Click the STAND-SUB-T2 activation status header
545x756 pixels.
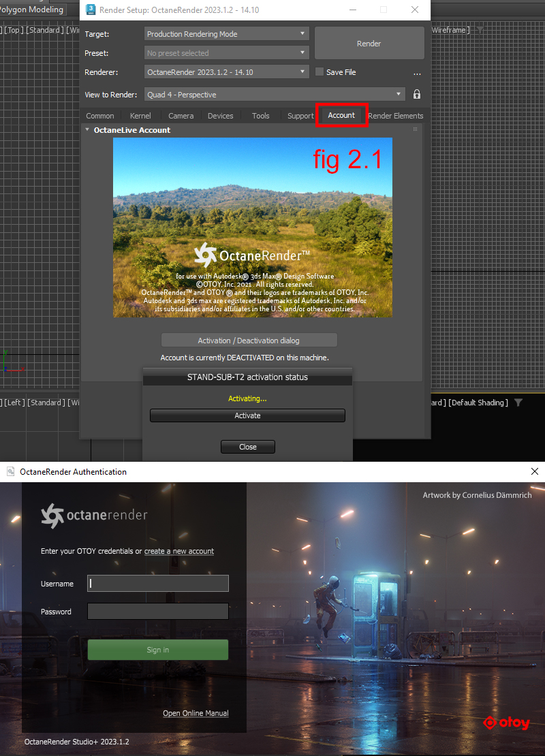coord(247,377)
